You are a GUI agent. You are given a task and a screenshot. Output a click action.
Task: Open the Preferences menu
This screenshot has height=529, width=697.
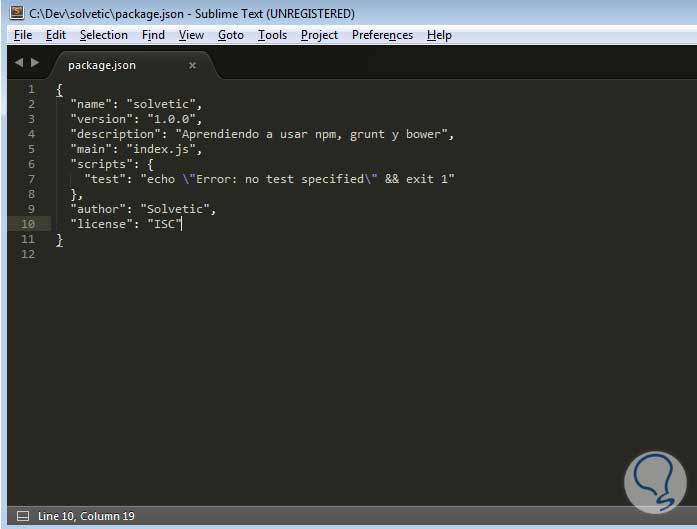(382, 35)
